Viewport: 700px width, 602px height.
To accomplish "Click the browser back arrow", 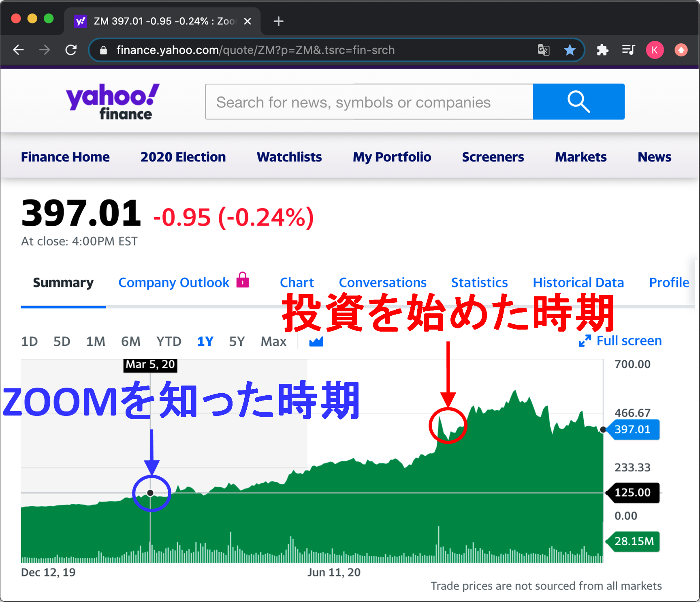I will [x=19, y=50].
